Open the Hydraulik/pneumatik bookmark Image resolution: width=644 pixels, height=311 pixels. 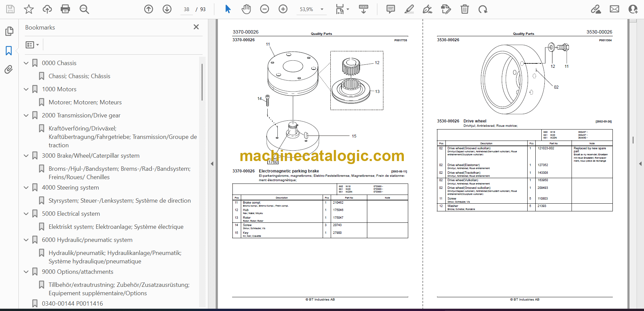[x=115, y=257]
